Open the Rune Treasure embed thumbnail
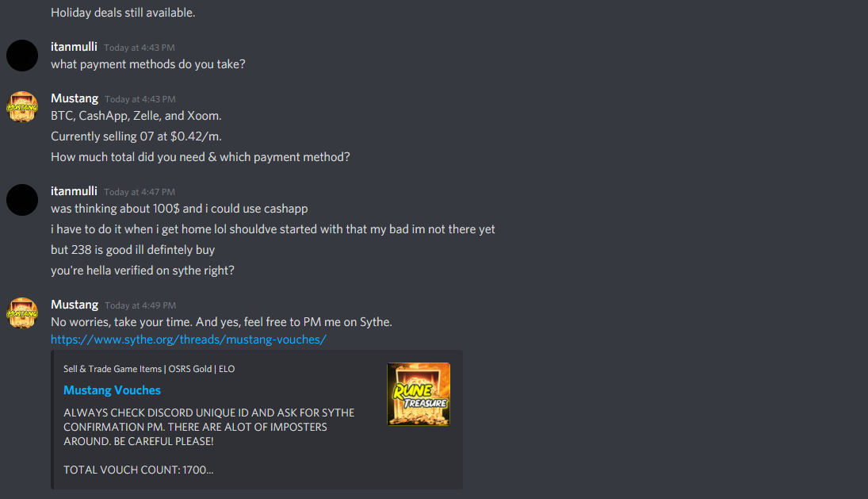This screenshot has width=868, height=499. coord(419,393)
